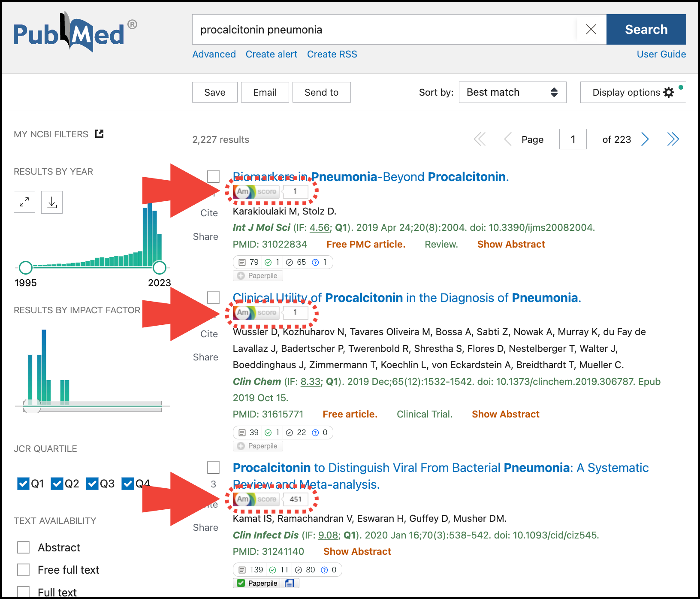Show Abstract for the Biomarkers article
The height and width of the screenshot is (599, 700).
coord(511,244)
